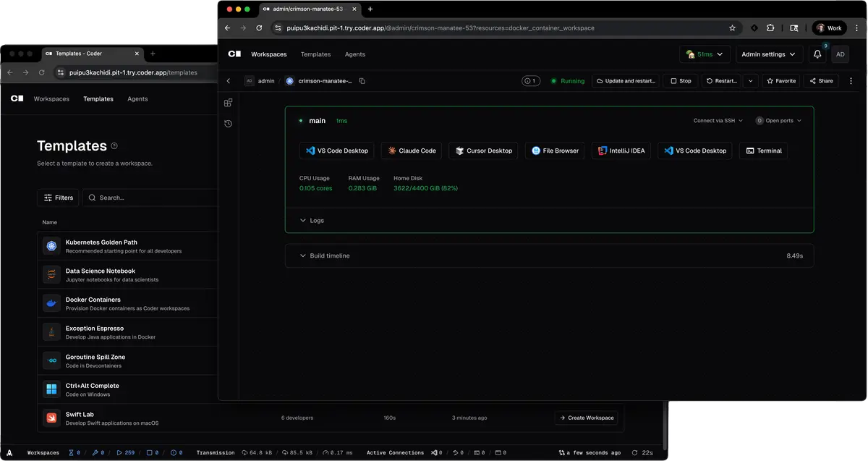The image size is (868, 461).
Task: Open the AD user avatar menu
Action: [x=840, y=54]
